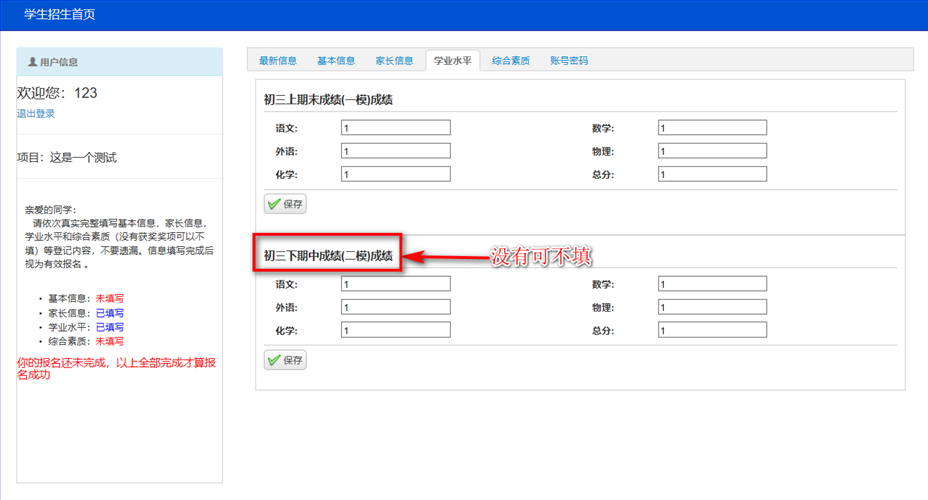The height and width of the screenshot is (500, 928).
Task: Switch to the 账号密码 tab
Action: (569, 61)
